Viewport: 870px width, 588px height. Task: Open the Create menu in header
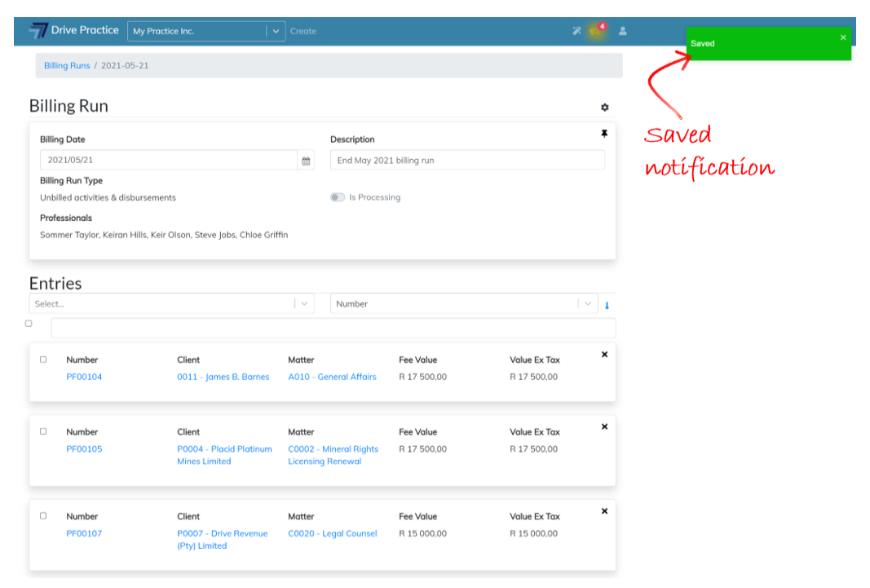(303, 31)
